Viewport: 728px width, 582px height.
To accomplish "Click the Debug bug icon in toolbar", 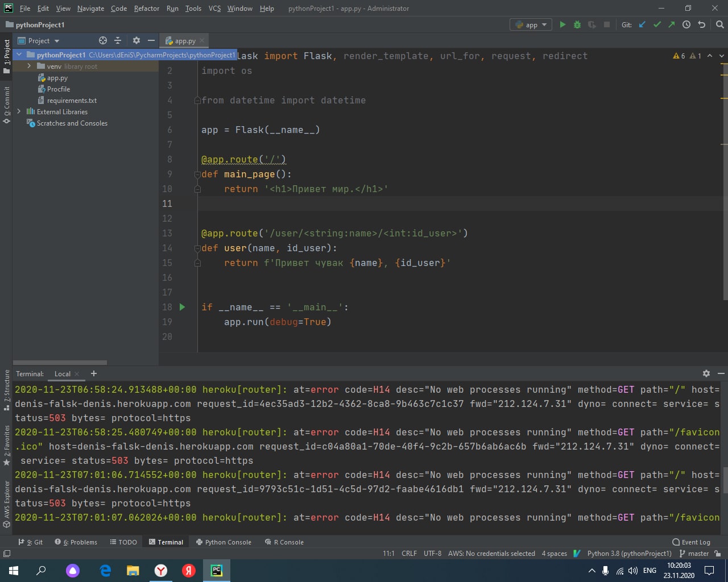I will click(x=577, y=24).
